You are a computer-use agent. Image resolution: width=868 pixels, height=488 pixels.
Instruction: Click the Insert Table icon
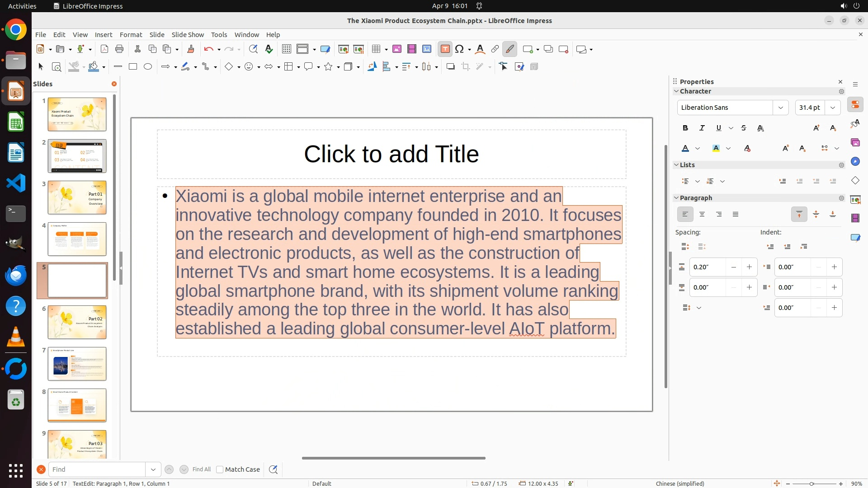(376, 49)
